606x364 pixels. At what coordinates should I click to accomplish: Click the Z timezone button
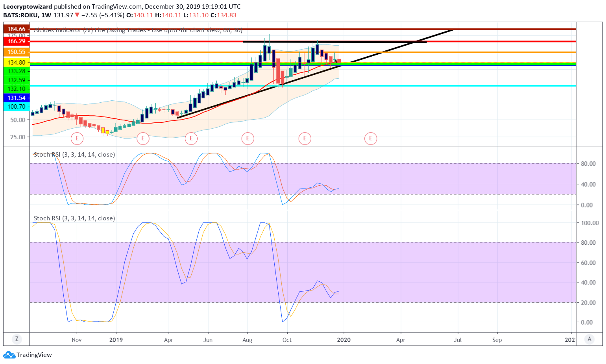click(17, 339)
